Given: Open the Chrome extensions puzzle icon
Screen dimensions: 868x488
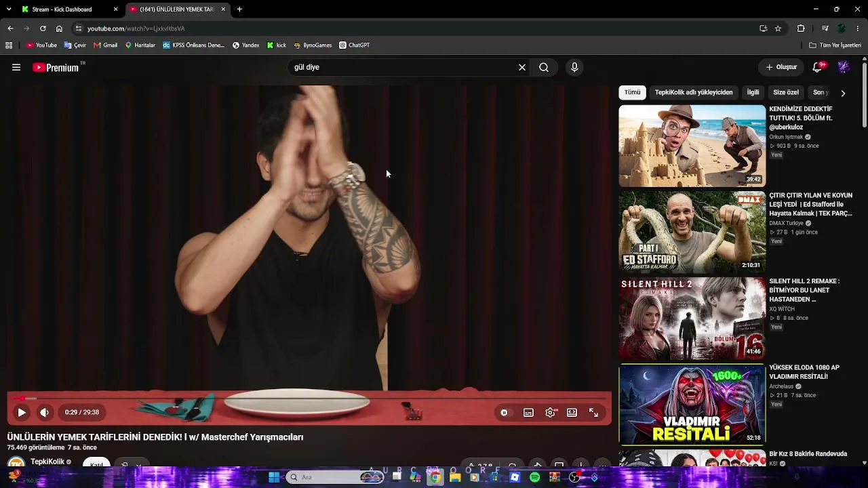Looking at the screenshot, I should (x=801, y=28).
